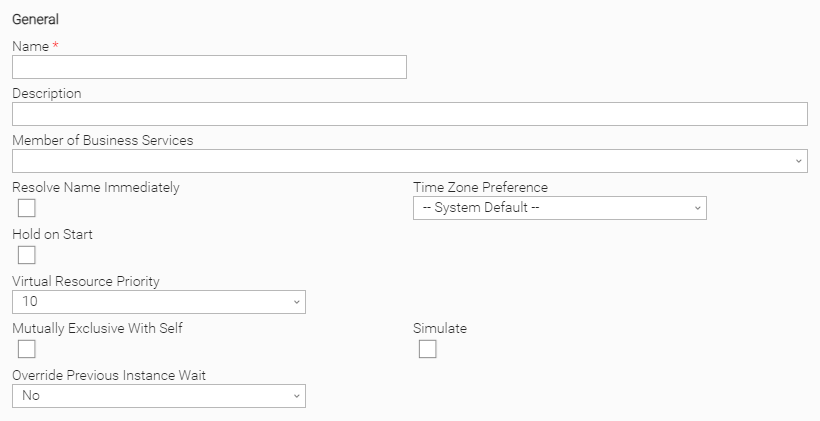Click into the Name text field

(x=209, y=67)
